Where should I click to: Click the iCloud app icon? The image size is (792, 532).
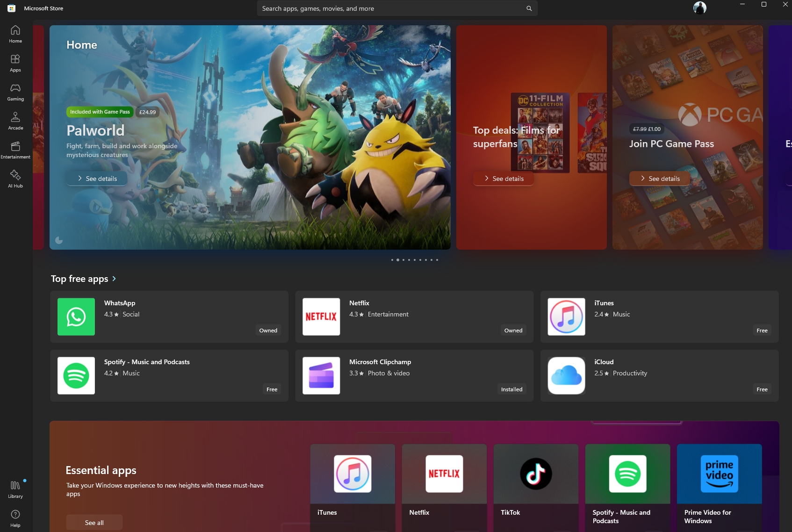click(x=566, y=375)
